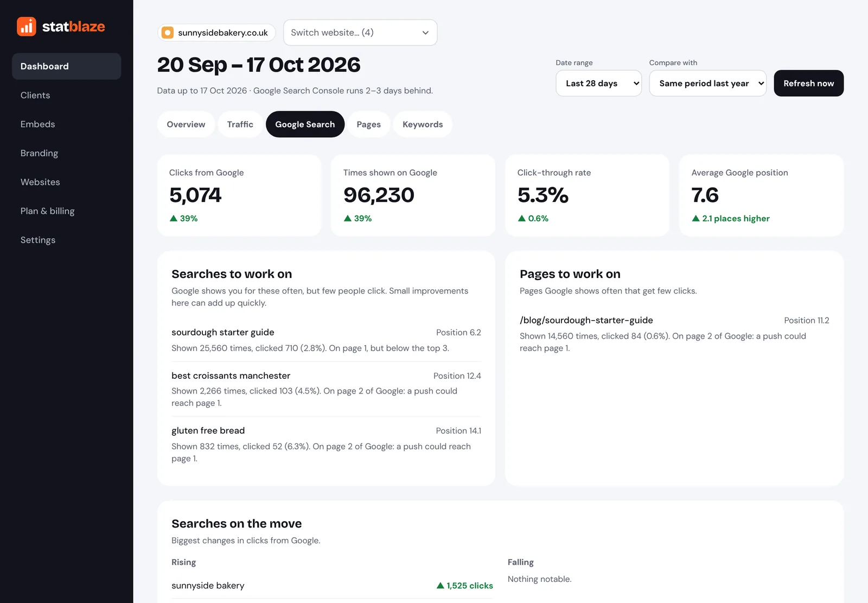Click the 1,525 clicks rising indicator

point(465,586)
